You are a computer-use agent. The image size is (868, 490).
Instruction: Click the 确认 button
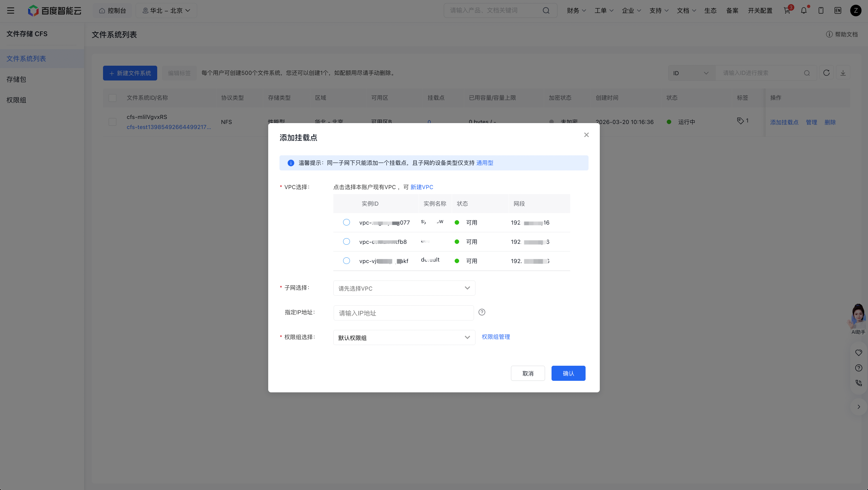(568, 373)
